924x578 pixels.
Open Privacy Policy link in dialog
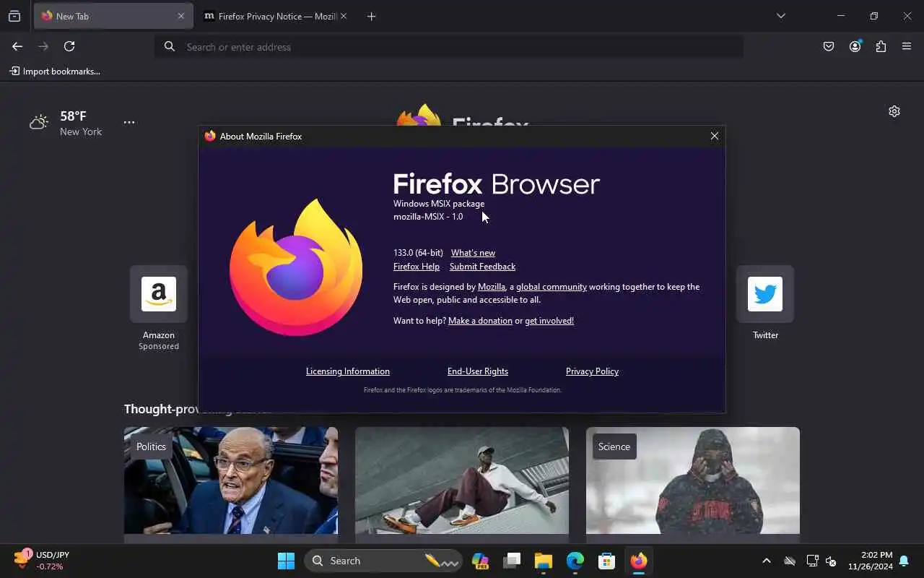[592, 371]
